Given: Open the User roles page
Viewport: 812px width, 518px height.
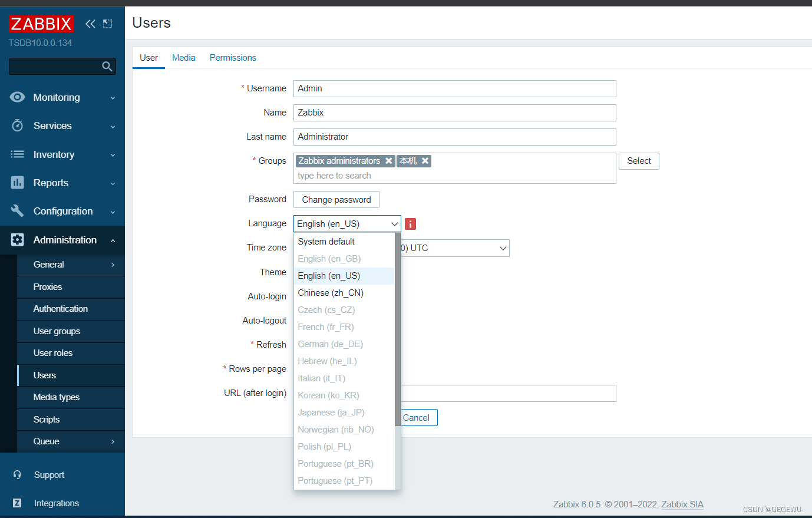Looking at the screenshot, I should (x=71, y=353).
